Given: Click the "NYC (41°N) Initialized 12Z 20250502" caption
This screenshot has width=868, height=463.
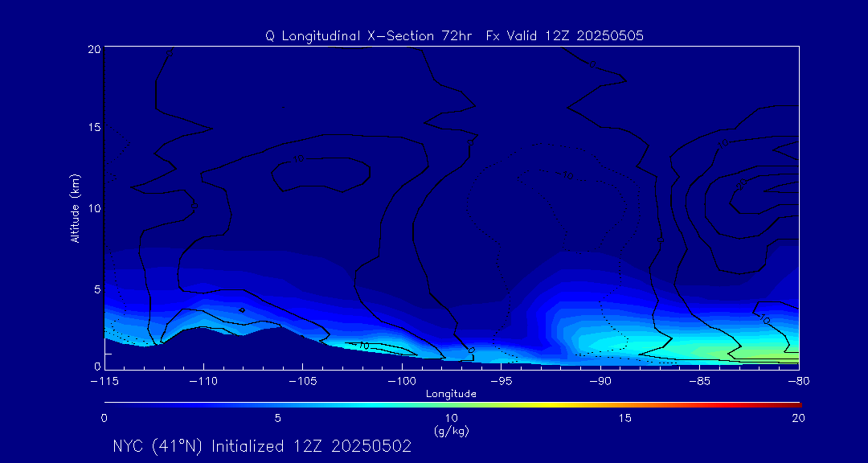Looking at the screenshot, I should point(262,446).
